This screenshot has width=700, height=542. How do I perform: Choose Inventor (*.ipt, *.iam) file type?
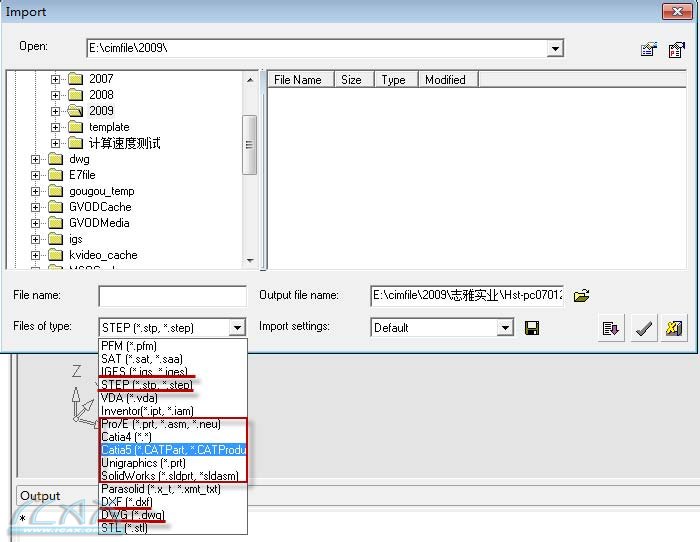click(x=172, y=411)
